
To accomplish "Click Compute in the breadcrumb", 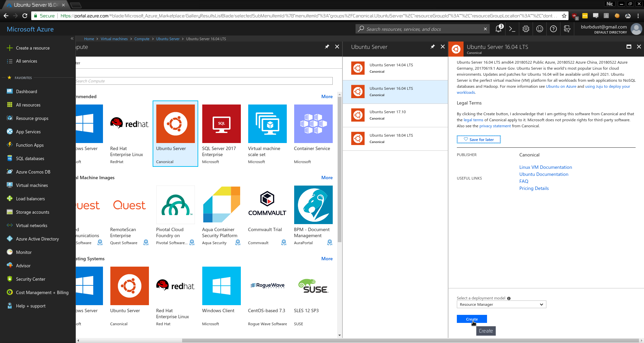I will [142, 39].
